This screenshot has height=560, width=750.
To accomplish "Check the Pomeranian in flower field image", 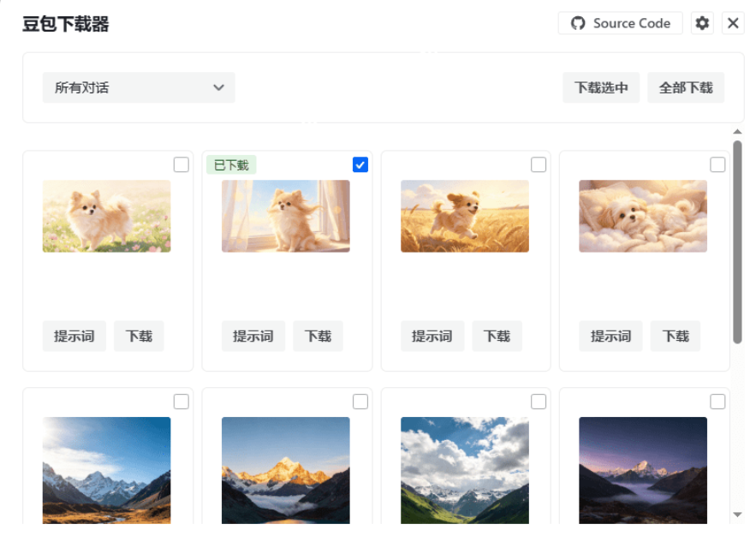I will coord(182,164).
